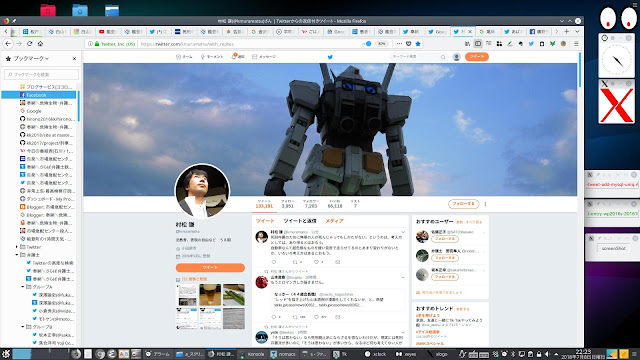This screenshot has height=360, width=640.
Task: Click the blue bookmark star in address bar
Action: click(x=418, y=44)
